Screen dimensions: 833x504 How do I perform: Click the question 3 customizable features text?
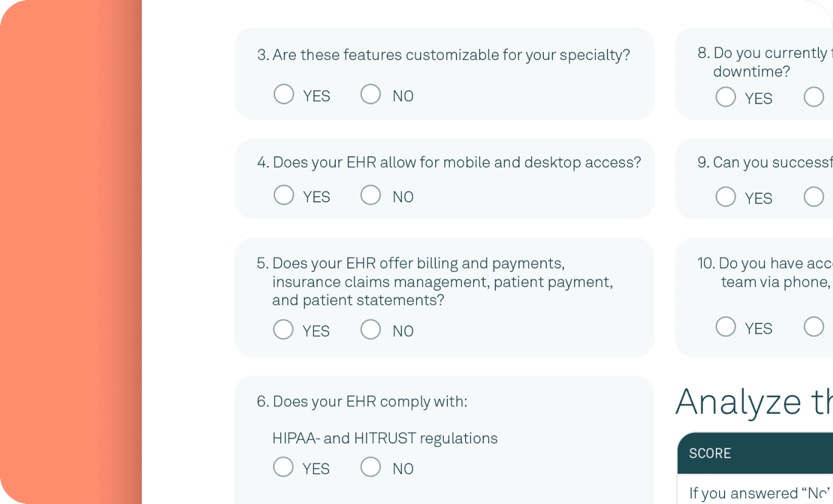(x=444, y=55)
